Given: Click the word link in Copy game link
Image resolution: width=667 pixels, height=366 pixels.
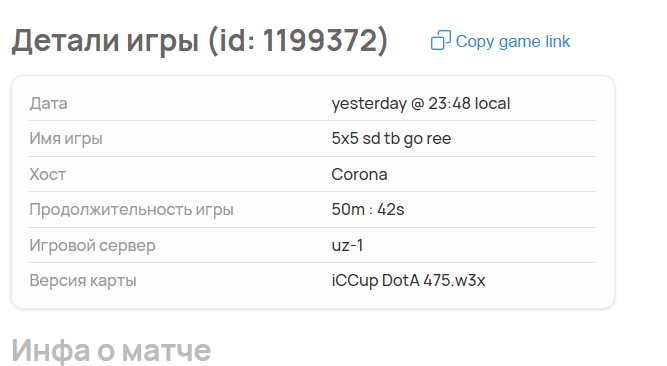Looking at the screenshot, I should click(x=558, y=41).
